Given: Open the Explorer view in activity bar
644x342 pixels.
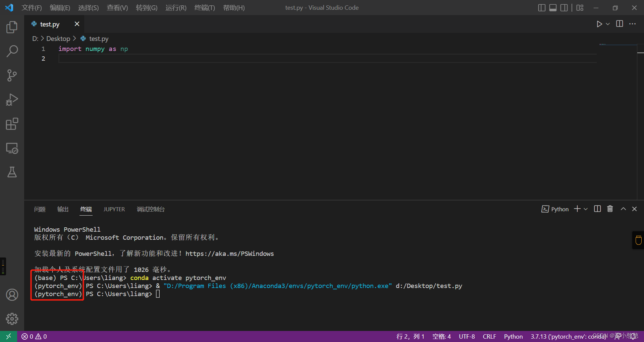Looking at the screenshot, I should (12, 27).
